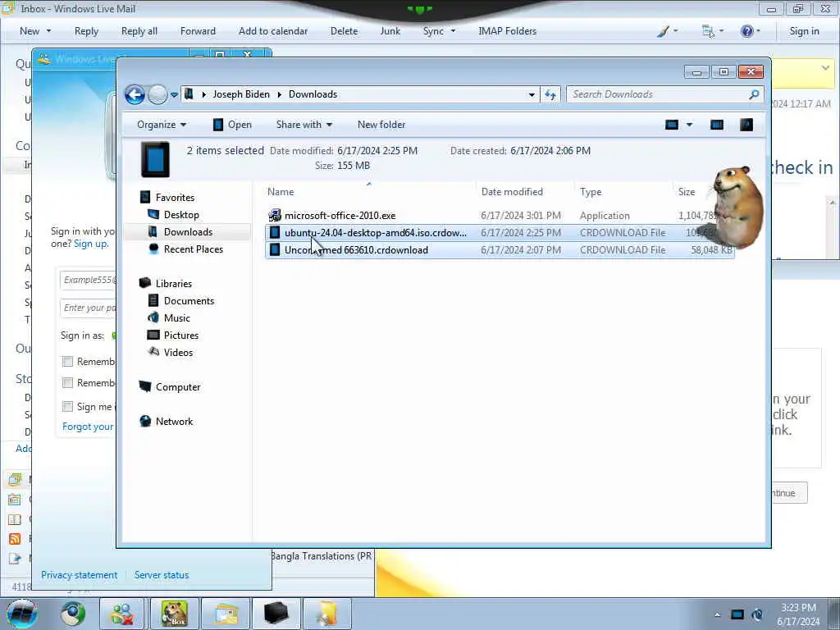Click Joseph Biden in the address path
This screenshot has height=630, width=840.
click(241, 94)
